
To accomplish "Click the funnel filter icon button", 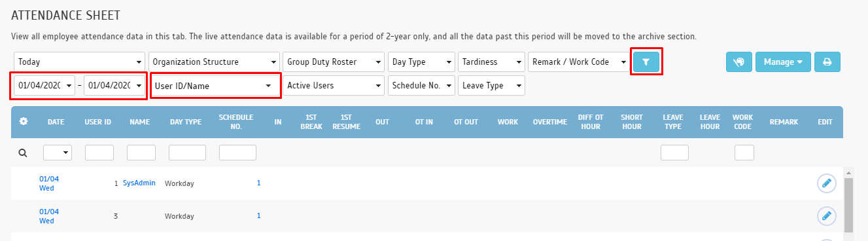I will pyautogui.click(x=646, y=62).
